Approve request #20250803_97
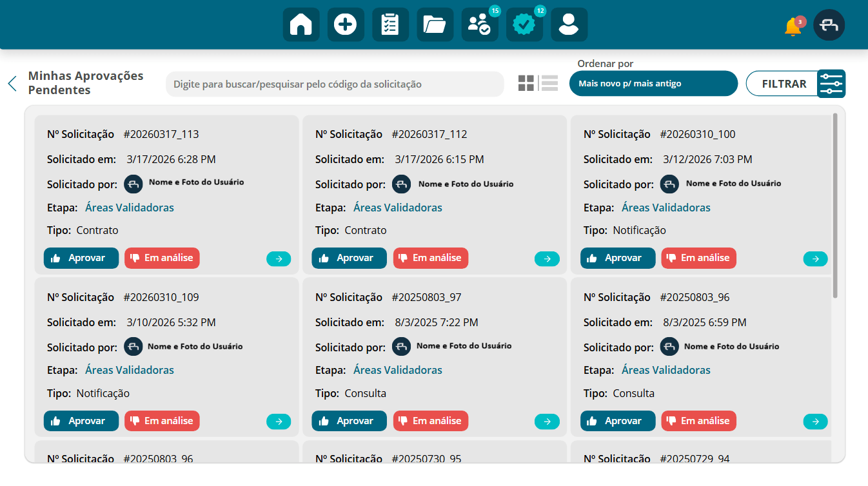Image resolution: width=868 pixels, height=486 pixels. click(350, 421)
